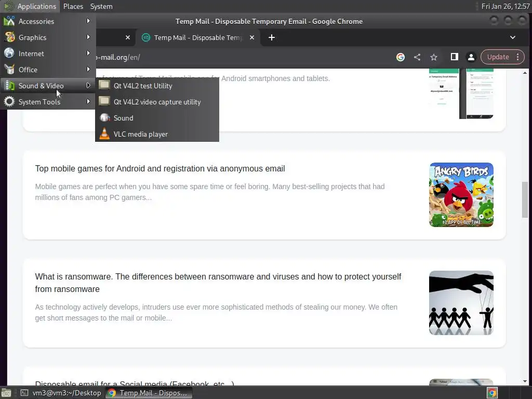The width and height of the screenshot is (532, 399).
Task: Click the Office category icon
Action: (x=9, y=69)
